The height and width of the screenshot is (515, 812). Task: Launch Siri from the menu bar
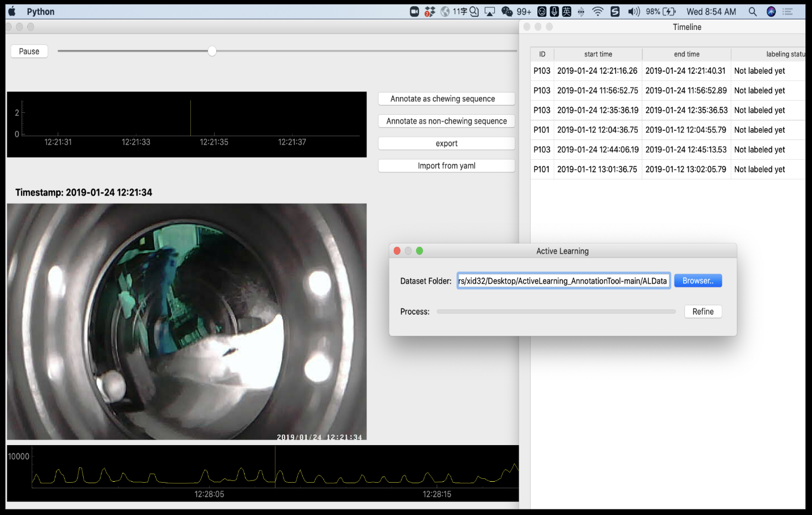pyautogui.click(x=771, y=12)
